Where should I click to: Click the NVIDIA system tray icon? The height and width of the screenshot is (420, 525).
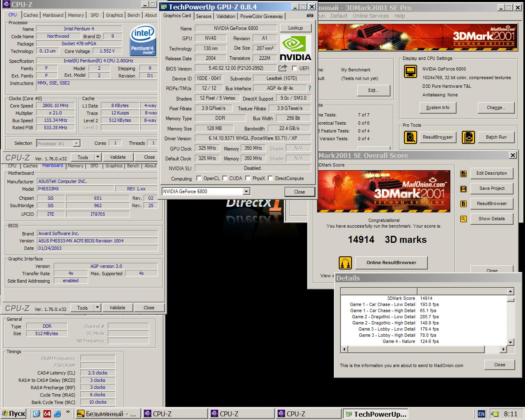[x=495, y=414]
